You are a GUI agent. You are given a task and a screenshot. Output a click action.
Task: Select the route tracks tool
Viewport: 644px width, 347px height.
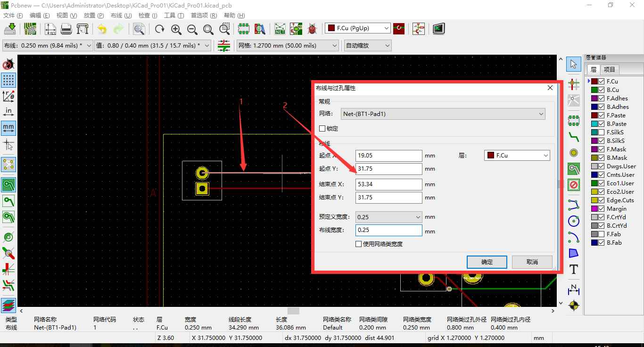(574, 137)
